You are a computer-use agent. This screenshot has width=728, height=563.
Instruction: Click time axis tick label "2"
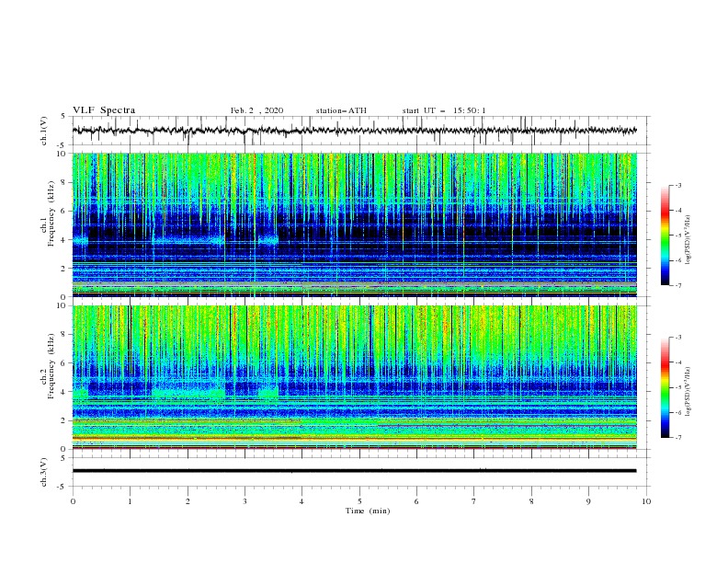[188, 501]
